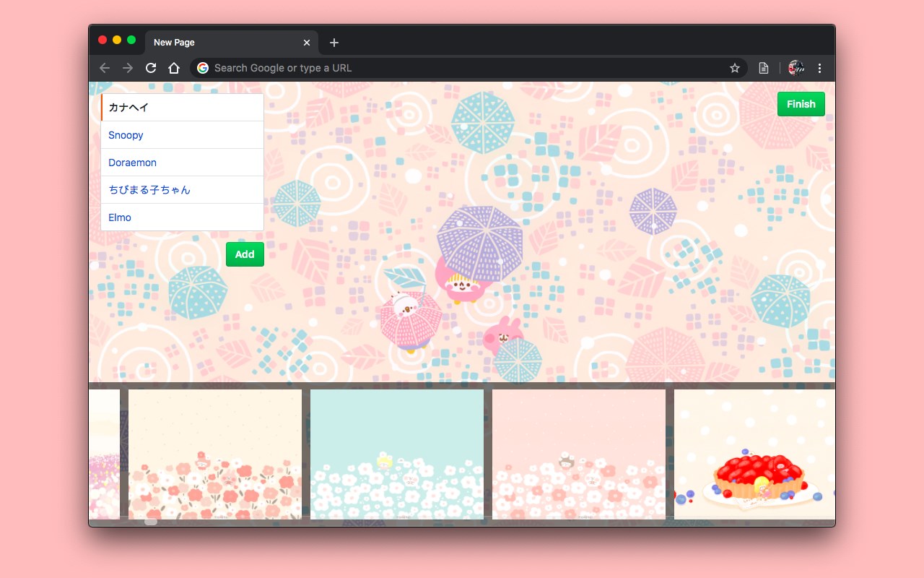Open a new tab with the plus button
The height and width of the screenshot is (578, 924).
click(x=334, y=43)
